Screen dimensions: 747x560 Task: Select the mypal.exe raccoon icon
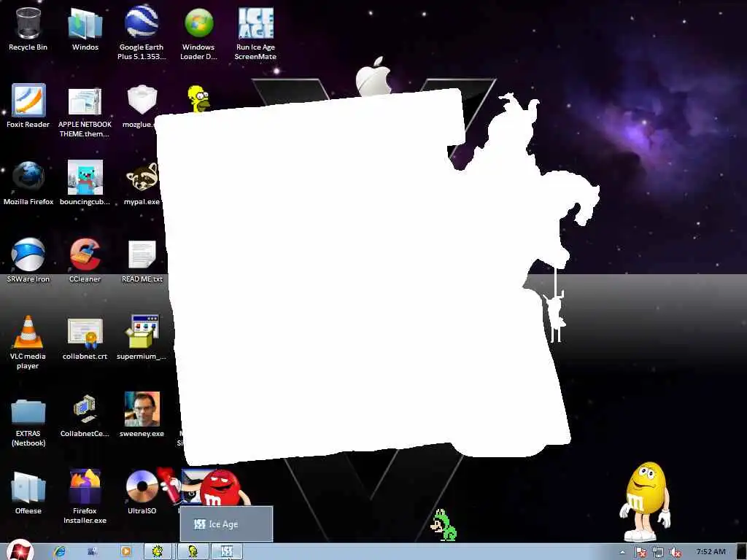tap(142, 183)
